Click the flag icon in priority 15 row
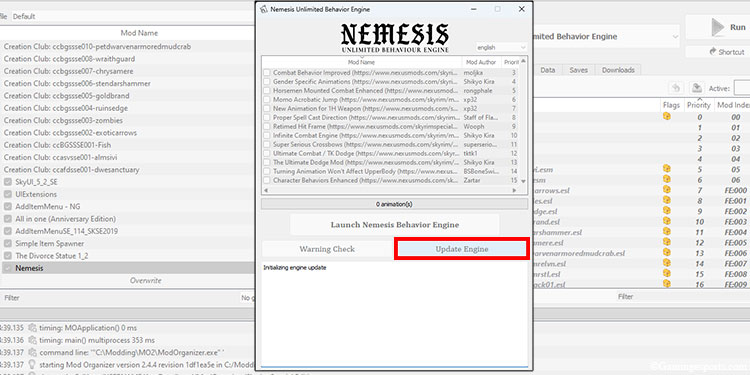Screen dimensions: 750x375 (x=666, y=274)
